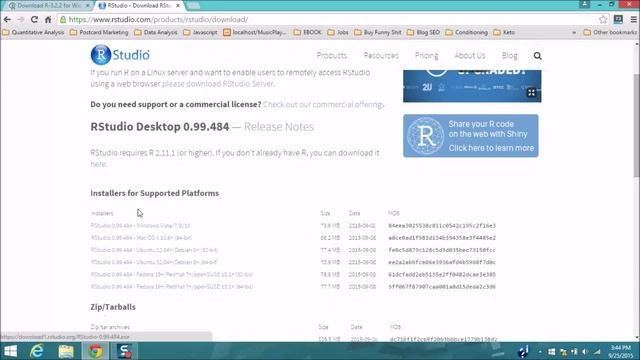The width and height of the screenshot is (640, 360).
Task: Click the RStudio logo
Action: tap(120, 55)
